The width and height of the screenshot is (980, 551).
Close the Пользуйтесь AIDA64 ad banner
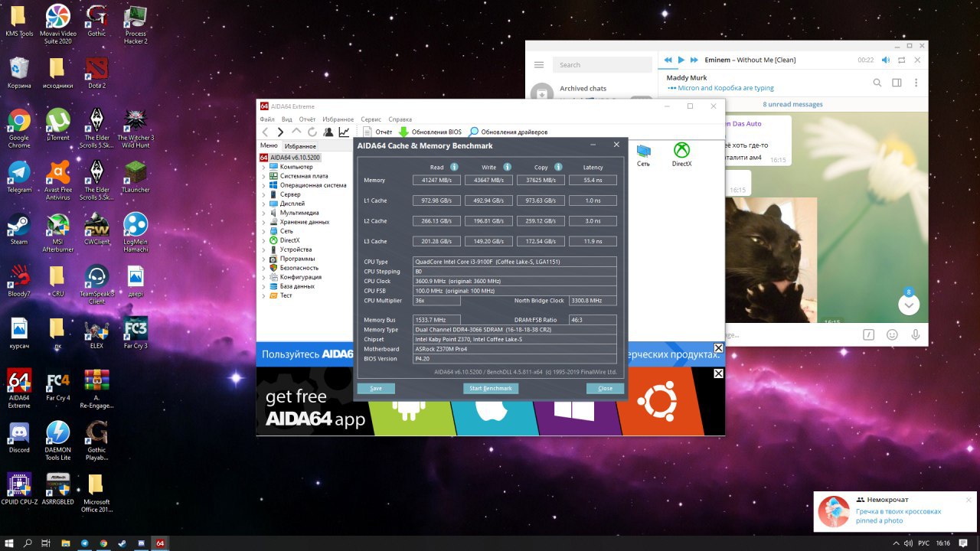coord(718,348)
